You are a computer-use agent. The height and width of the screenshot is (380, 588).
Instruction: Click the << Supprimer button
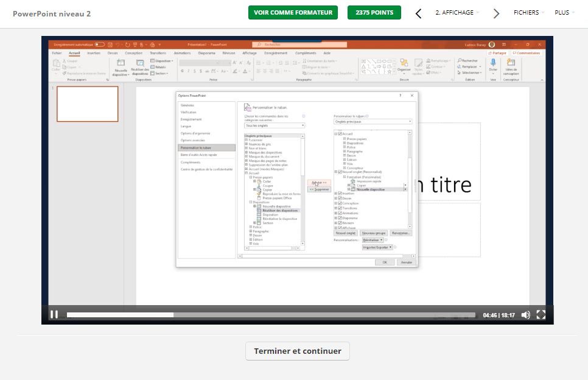pos(319,189)
